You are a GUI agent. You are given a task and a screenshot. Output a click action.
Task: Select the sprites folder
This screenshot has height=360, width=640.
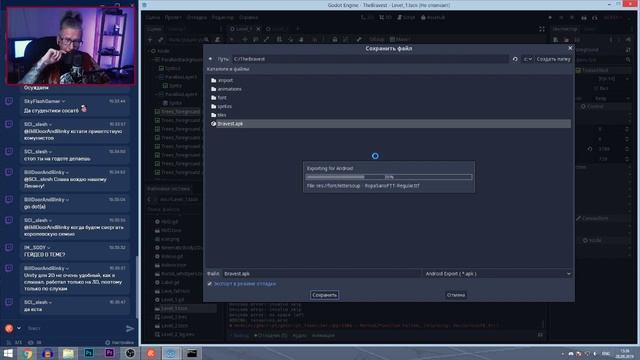[x=221, y=106]
